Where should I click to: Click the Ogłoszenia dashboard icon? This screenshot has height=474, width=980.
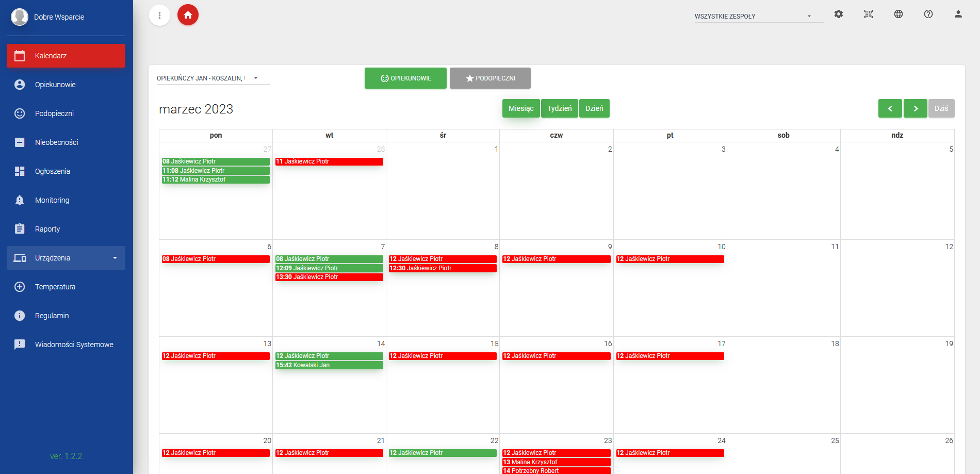(20, 171)
